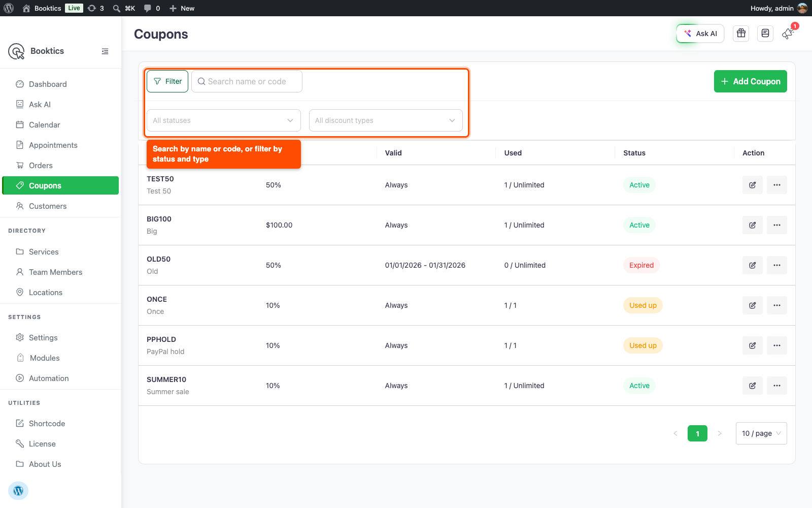This screenshot has width=812, height=508.
Task: Edit the BIG100 coupon
Action: [x=753, y=225]
